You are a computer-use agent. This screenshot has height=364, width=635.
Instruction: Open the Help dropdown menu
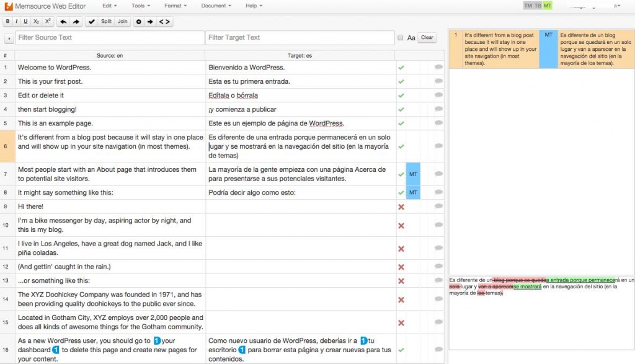[x=254, y=6]
